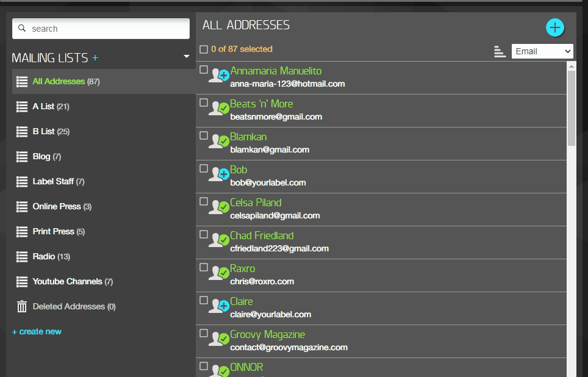This screenshot has height=377, width=588.
Task: Click Blamkan's verified contact icon
Action: pos(219,142)
